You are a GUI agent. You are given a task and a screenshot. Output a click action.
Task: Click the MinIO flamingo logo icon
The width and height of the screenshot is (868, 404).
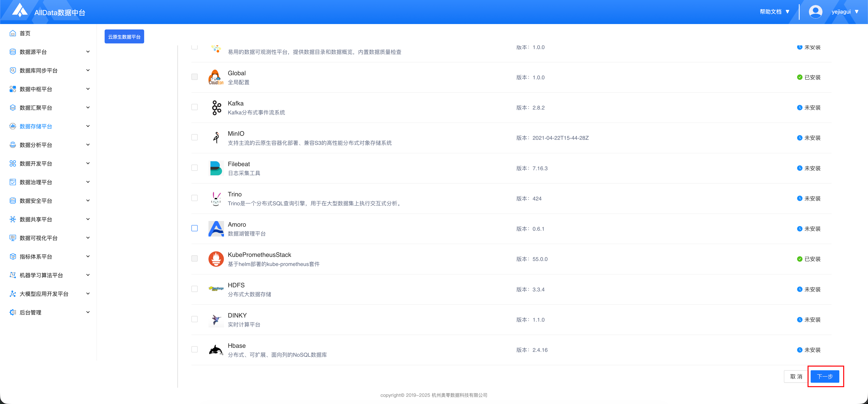click(x=216, y=138)
